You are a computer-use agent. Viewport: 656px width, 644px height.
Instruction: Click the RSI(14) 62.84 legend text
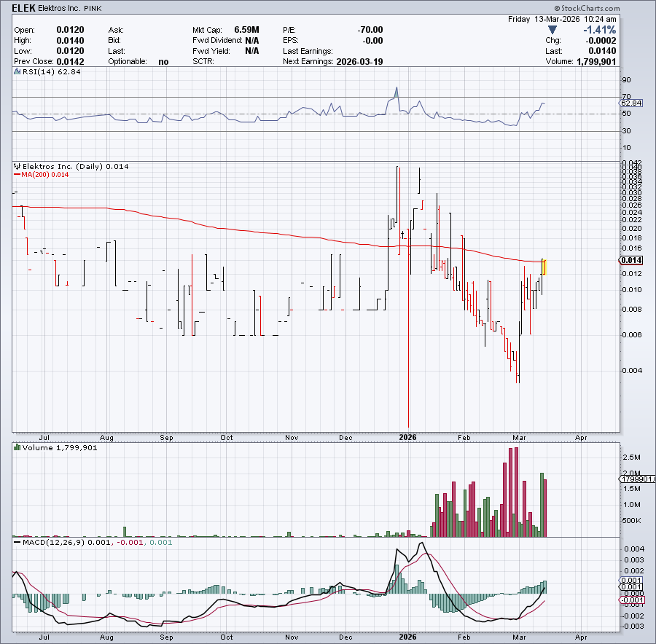click(x=52, y=71)
